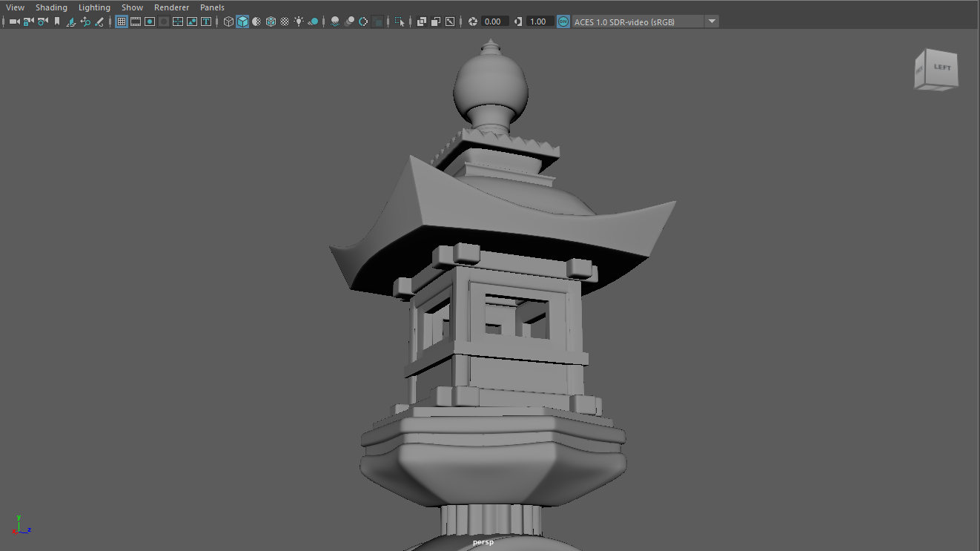980x551 pixels.
Task: Click the Exposure value field showing 0.00
Action: [493, 22]
